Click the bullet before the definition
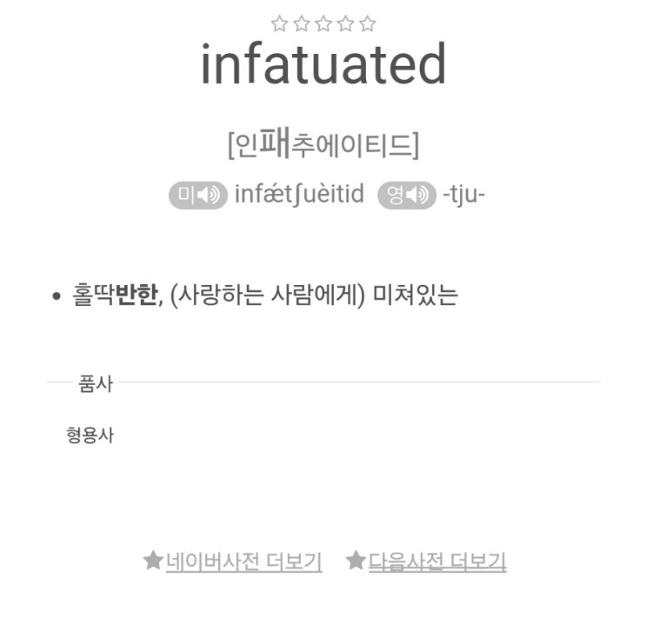 click(x=57, y=296)
